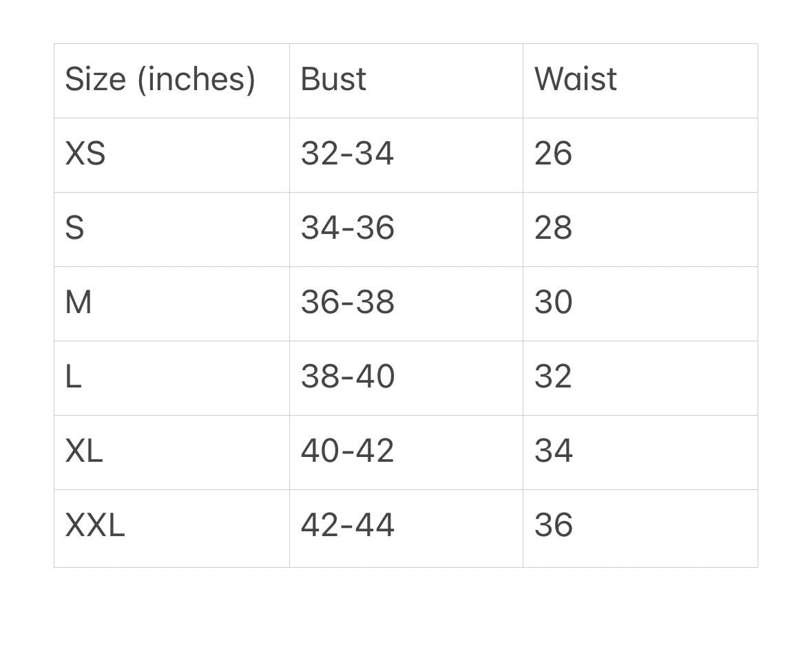Click the 32-34 bust measurement
Screen dimensions: 812x649
coord(347,153)
